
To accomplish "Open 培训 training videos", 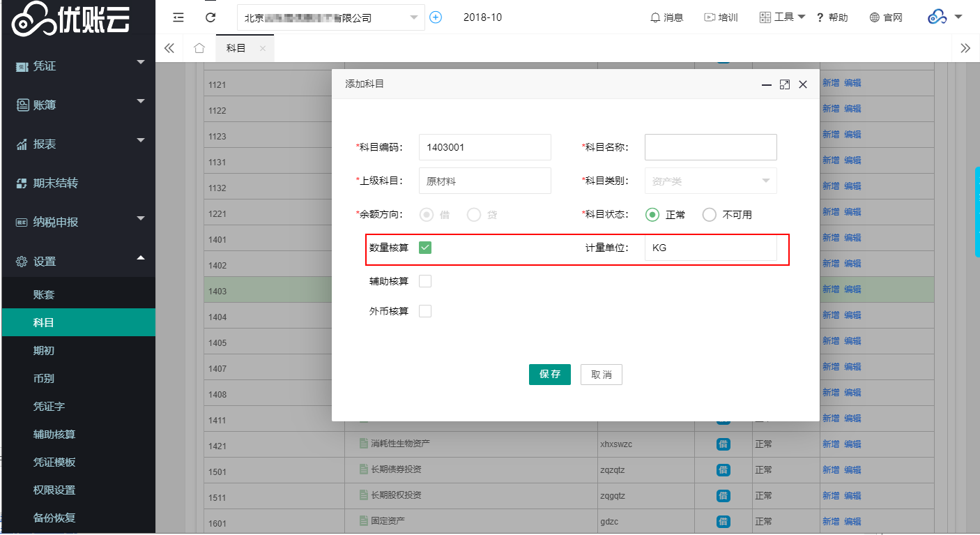I will pos(721,17).
